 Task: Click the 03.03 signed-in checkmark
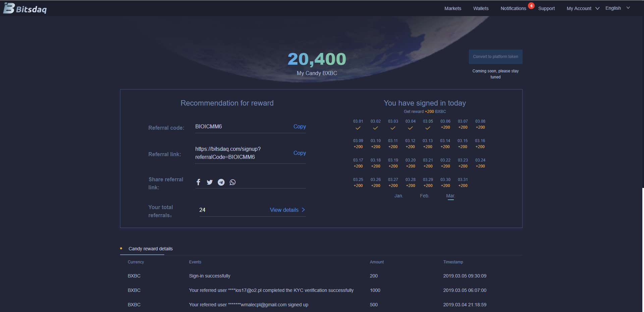393,128
